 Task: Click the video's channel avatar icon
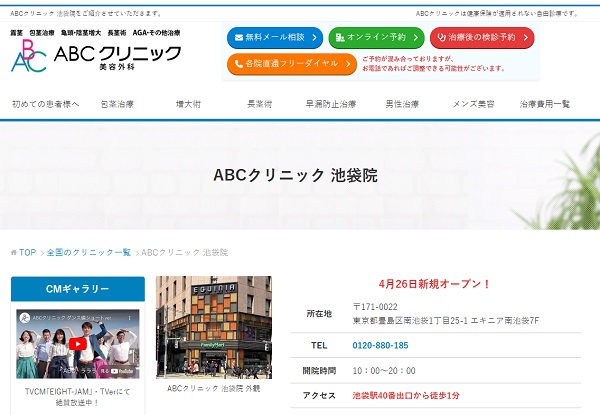tap(25, 320)
